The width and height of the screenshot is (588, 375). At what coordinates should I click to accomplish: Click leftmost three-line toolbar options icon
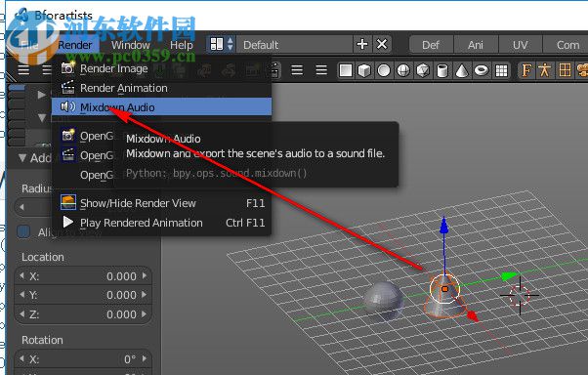[23, 69]
